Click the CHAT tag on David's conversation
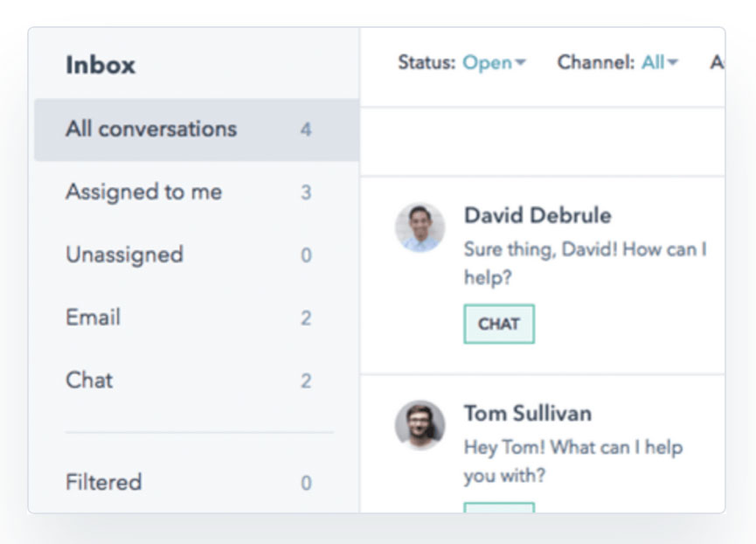 point(499,324)
